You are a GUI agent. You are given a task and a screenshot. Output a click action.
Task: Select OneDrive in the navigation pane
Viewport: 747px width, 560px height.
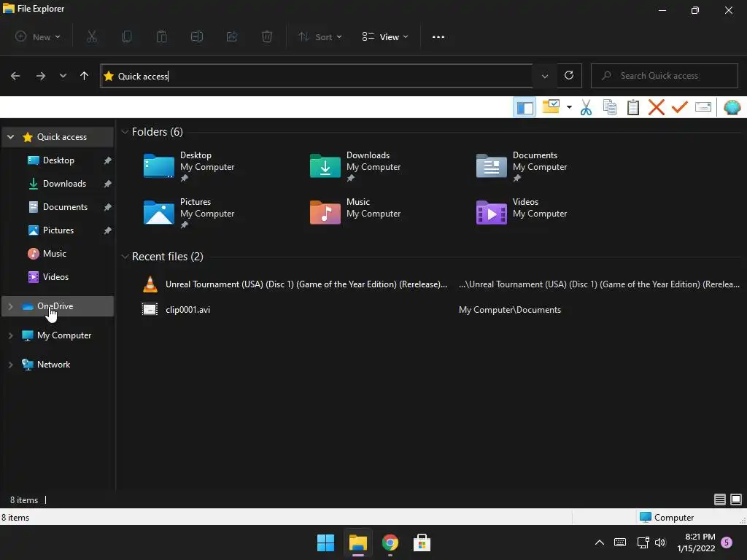[58, 306]
